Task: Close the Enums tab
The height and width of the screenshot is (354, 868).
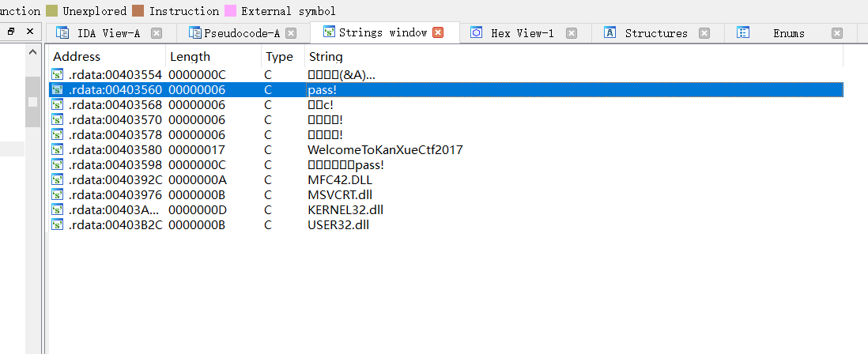Action: 837,33
